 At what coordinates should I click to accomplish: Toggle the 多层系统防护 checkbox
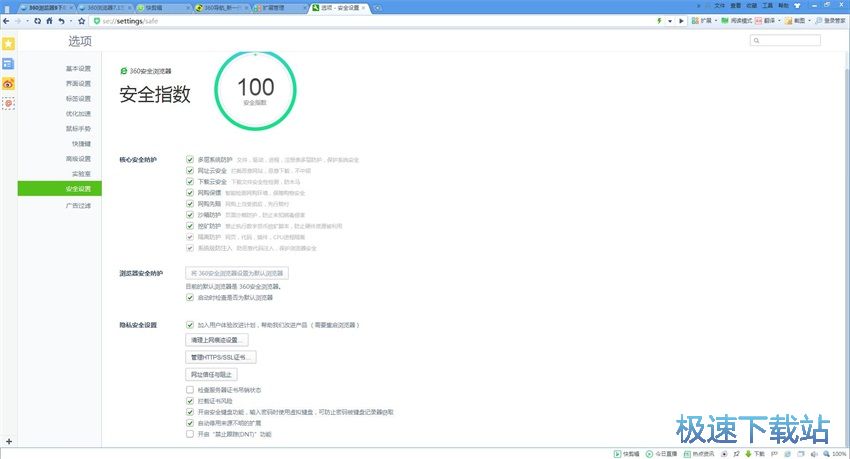(190, 159)
